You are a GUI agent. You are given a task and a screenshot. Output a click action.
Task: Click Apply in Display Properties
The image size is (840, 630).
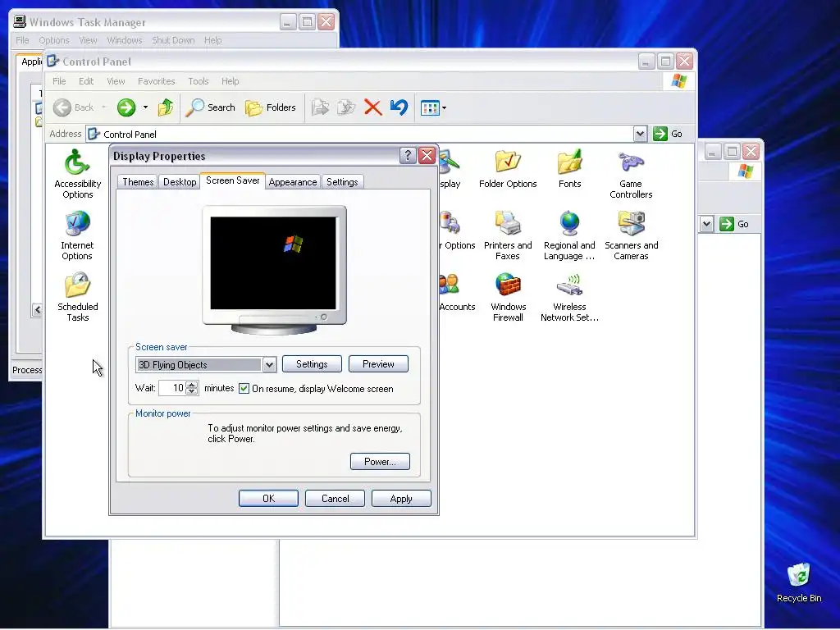[401, 499]
